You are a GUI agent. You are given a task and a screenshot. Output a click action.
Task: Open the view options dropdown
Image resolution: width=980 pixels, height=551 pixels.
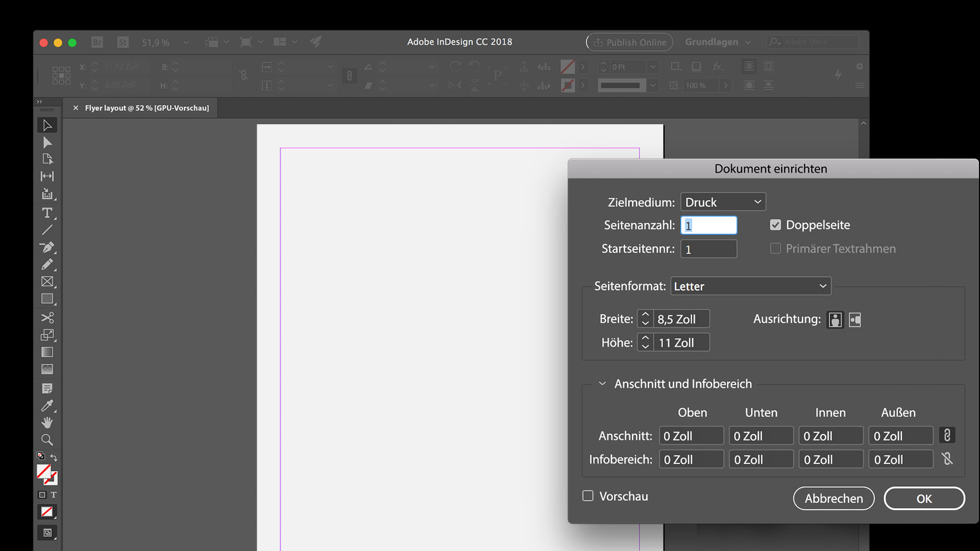(x=217, y=42)
